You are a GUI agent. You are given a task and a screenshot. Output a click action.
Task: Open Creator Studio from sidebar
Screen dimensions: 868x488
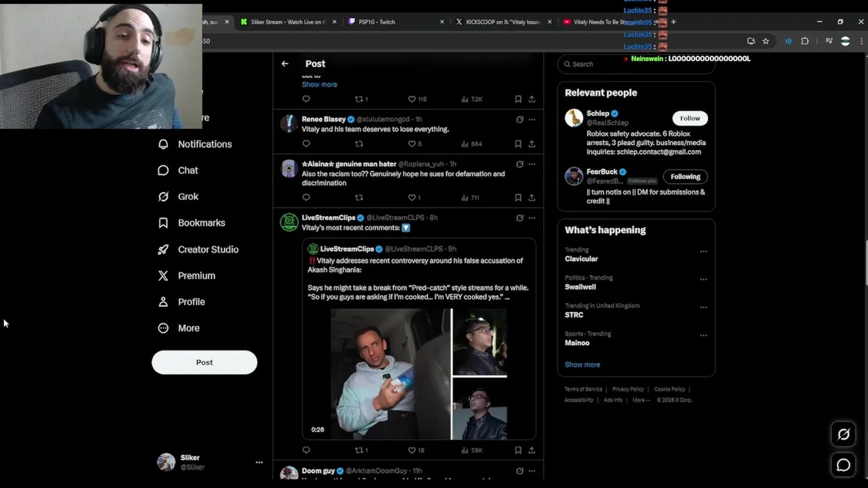pos(198,249)
